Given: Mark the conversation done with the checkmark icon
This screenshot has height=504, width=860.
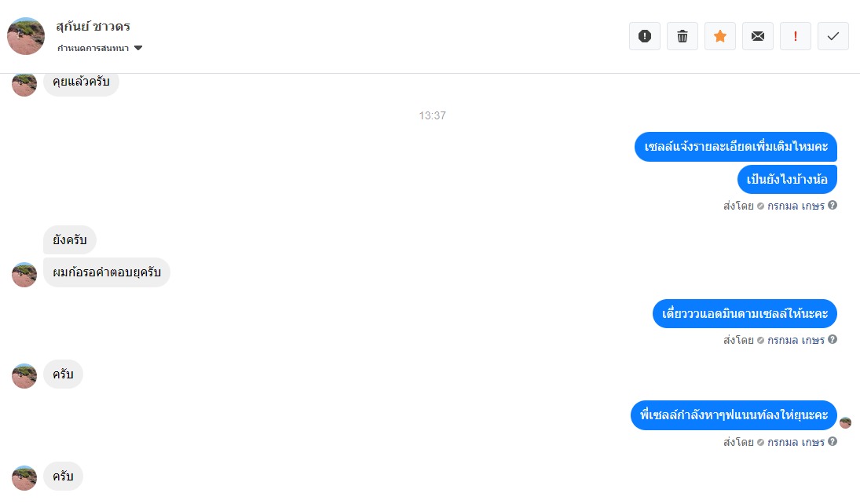Looking at the screenshot, I should coord(833,36).
